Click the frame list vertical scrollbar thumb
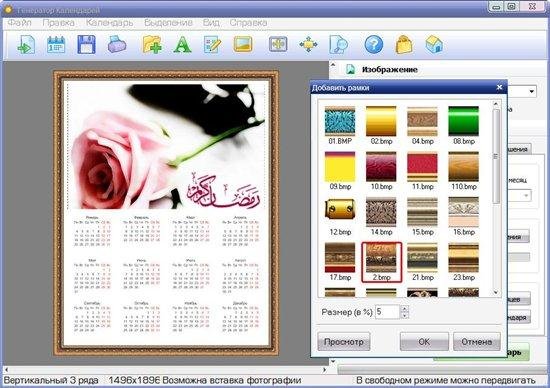550x388 pixels. click(496, 156)
